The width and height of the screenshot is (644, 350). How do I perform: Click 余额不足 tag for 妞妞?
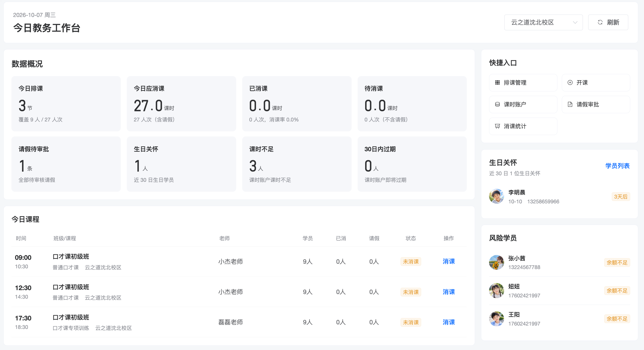click(x=617, y=291)
